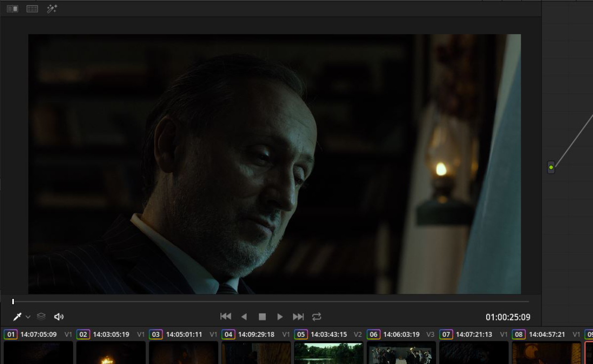The height and width of the screenshot is (364, 593).
Task: Click the 01:00:25:09 timecode display
Action: 508,317
